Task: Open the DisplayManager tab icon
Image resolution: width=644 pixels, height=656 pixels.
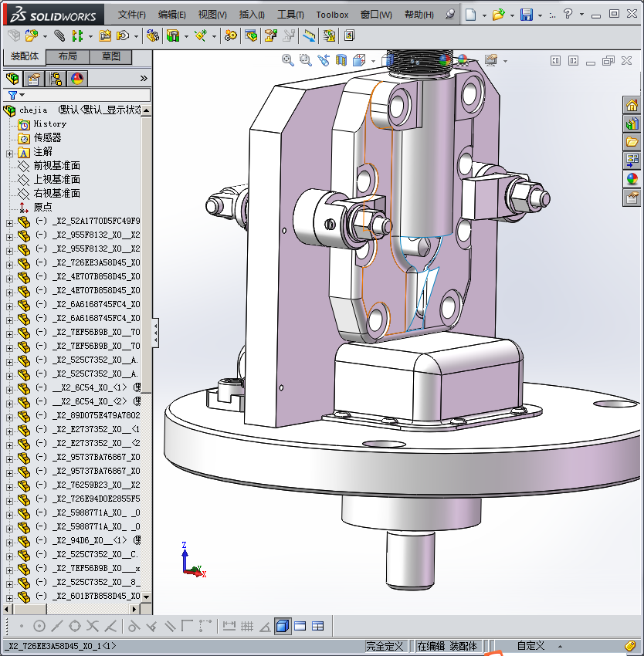Action: [76, 79]
